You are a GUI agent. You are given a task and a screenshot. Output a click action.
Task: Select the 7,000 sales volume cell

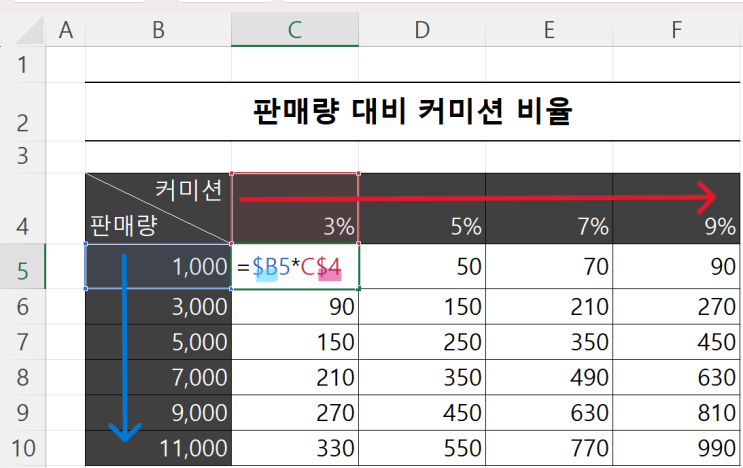pos(158,377)
